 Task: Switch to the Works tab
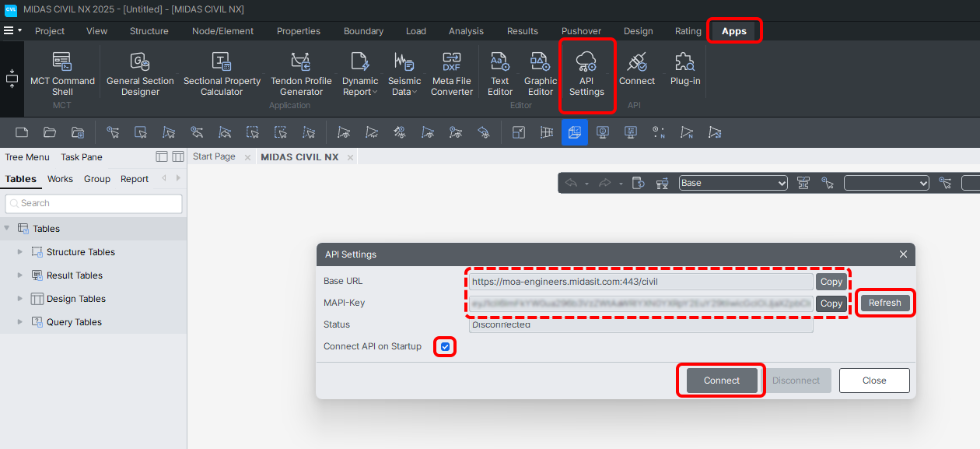[x=60, y=178]
